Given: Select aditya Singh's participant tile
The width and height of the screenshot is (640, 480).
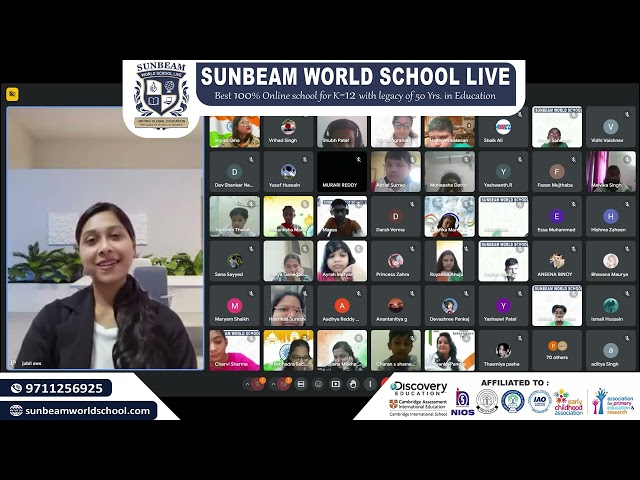Looking at the screenshot, I should (x=611, y=350).
